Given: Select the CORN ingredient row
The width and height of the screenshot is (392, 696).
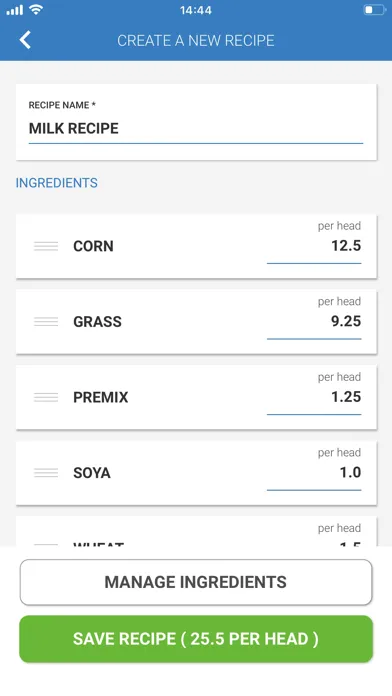Looking at the screenshot, I should click(x=196, y=246).
